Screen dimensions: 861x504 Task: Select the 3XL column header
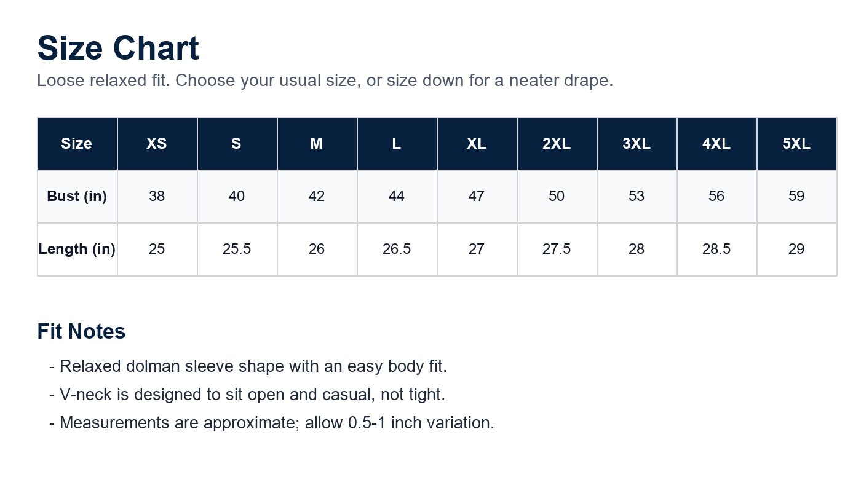(637, 144)
